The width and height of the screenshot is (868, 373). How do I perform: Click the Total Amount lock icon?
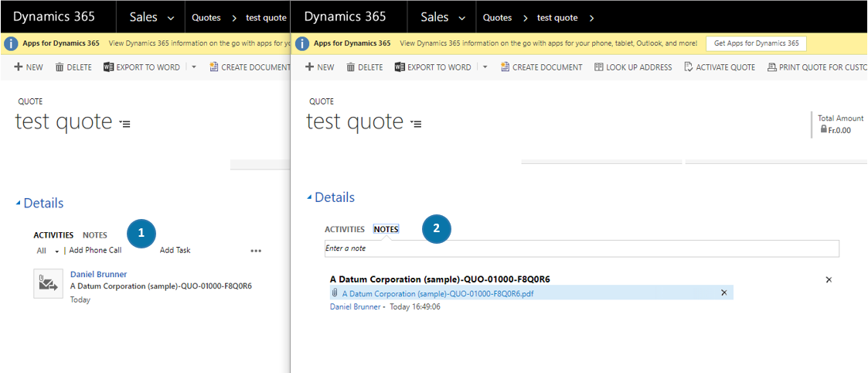823,130
